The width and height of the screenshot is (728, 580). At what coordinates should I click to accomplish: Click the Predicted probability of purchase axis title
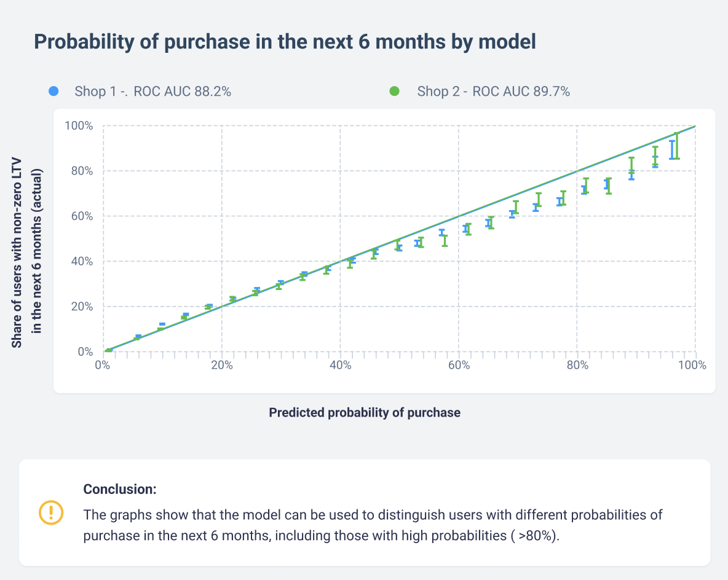click(x=365, y=412)
